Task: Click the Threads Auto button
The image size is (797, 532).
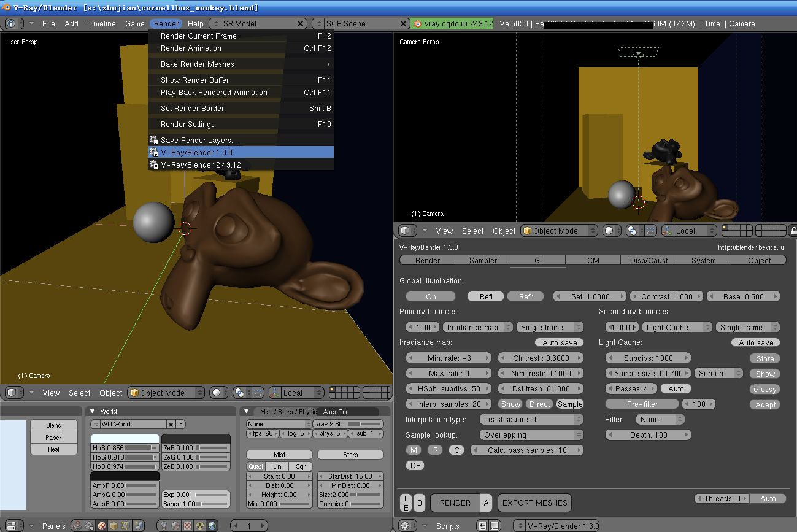Action: (768, 498)
